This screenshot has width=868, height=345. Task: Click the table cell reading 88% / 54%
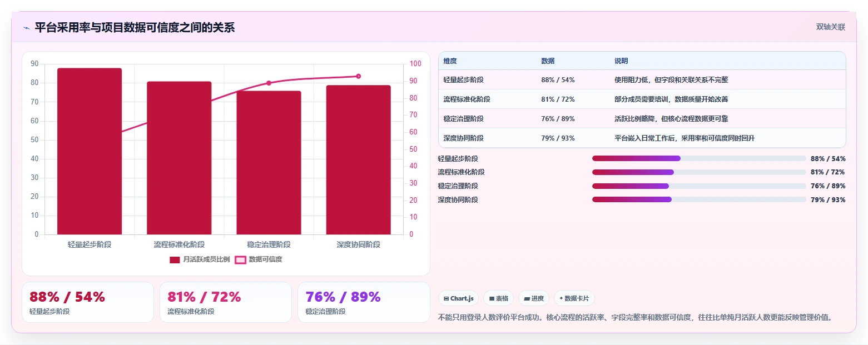(558, 80)
